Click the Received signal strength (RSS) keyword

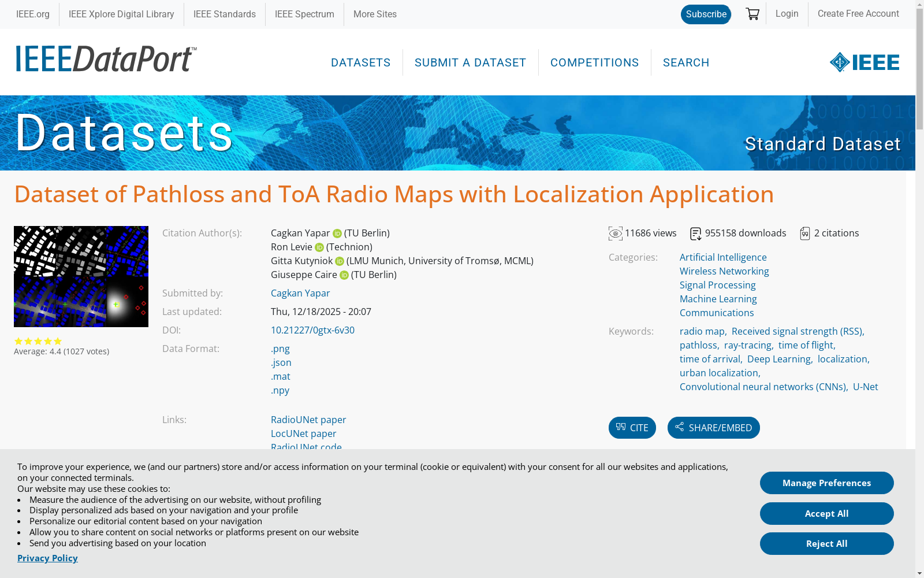(797, 331)
